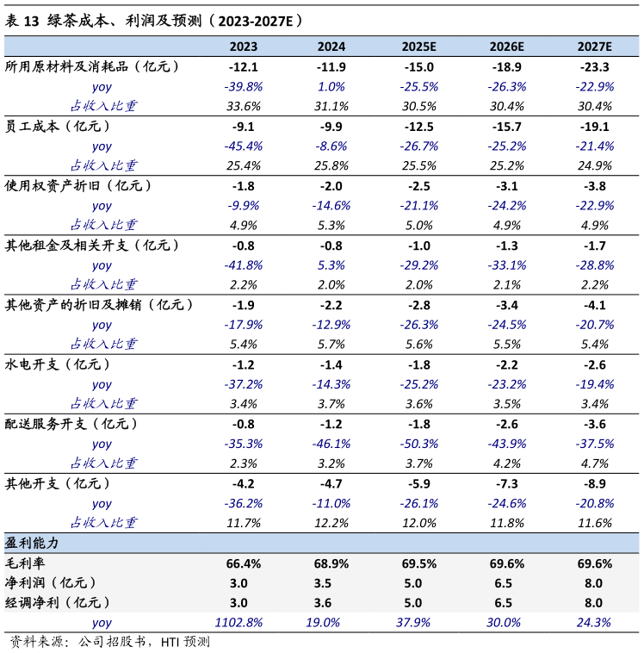The width and height of the screenshot is (644, 653).
Task: Select the 1102.8% yoy value
Action: 238,623
